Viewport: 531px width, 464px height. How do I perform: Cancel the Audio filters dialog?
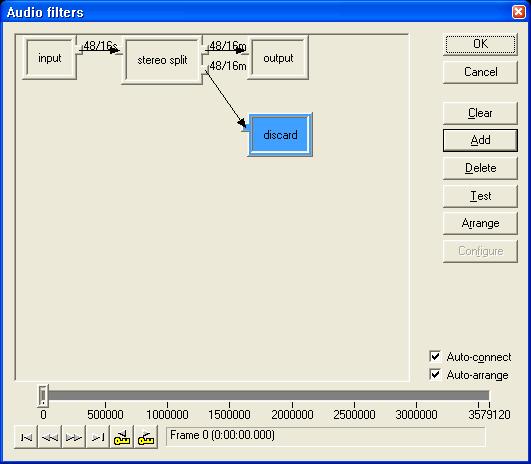coord(480,72)
